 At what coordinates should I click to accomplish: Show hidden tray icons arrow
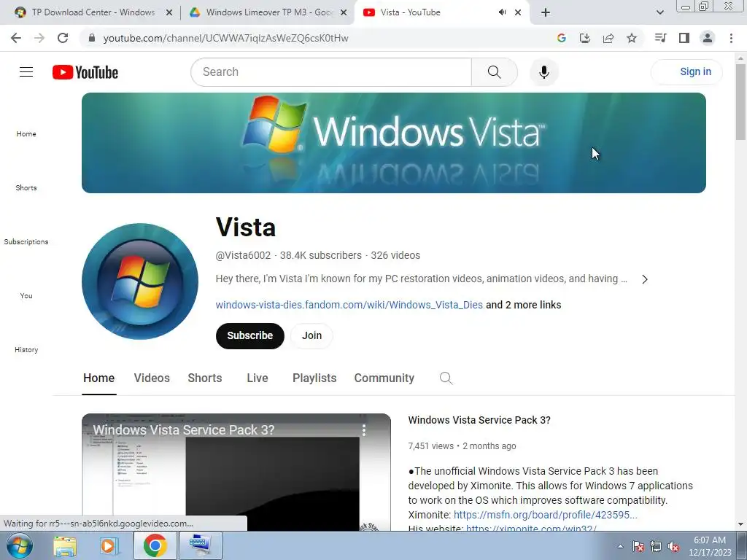pyautogui.click(x=620, y=546)
